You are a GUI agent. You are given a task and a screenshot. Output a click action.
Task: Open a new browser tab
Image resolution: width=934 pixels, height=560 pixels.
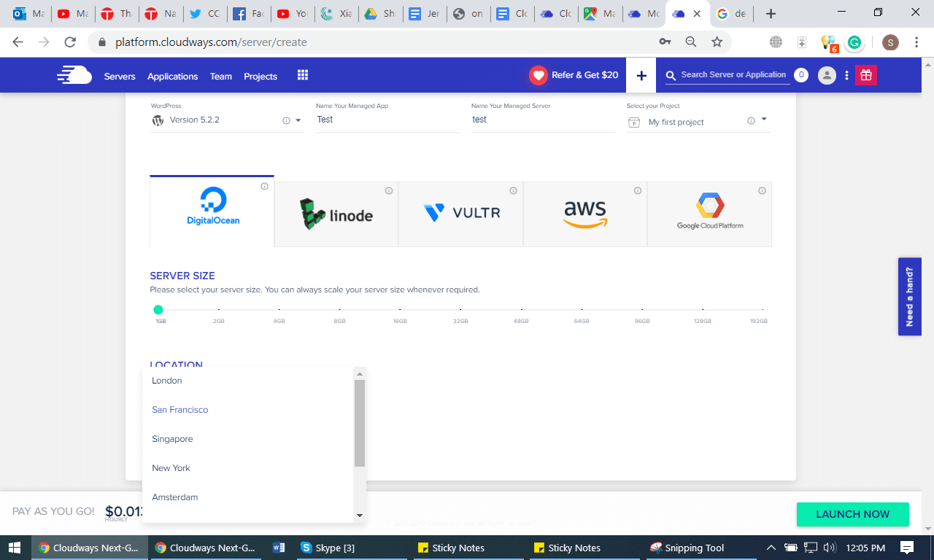pyautogui.click(x=771, y=14)
